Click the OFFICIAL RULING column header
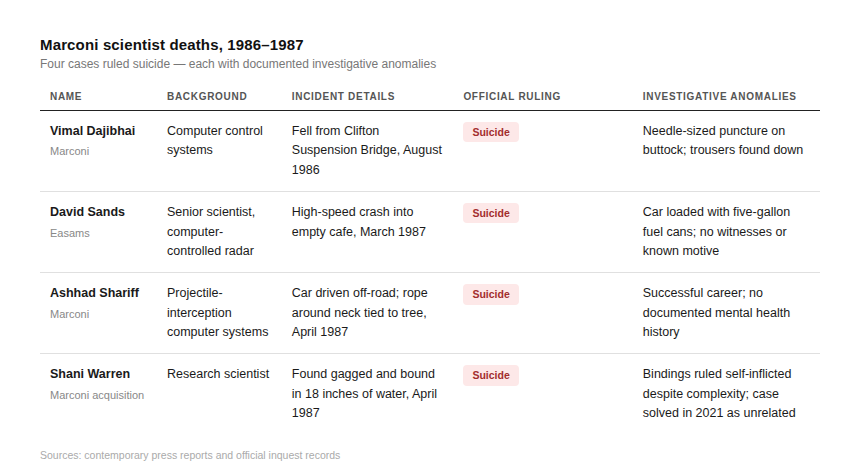860x461 pixels. pos(511,96)
